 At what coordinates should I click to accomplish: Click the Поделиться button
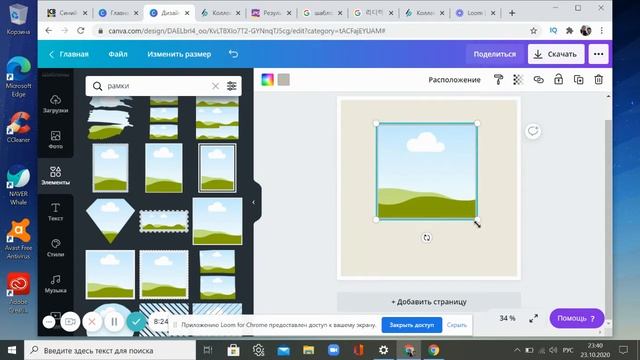point(495,54)
